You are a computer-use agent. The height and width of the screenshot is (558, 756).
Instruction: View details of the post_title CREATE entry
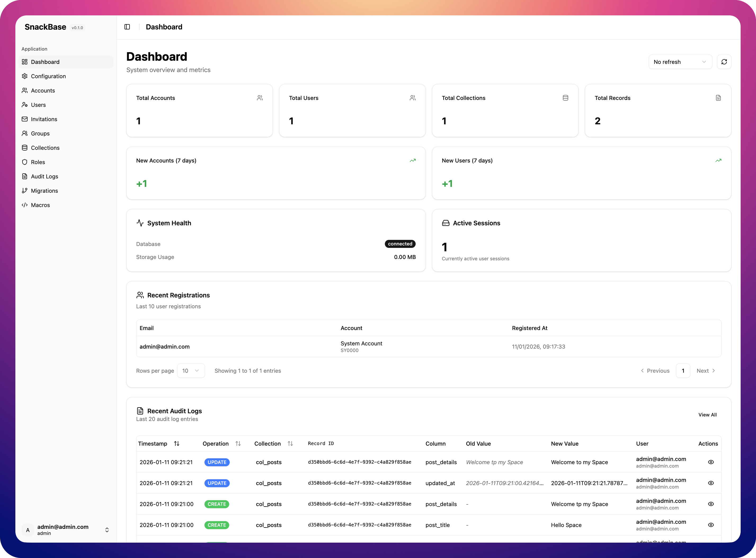pos(711,525)
